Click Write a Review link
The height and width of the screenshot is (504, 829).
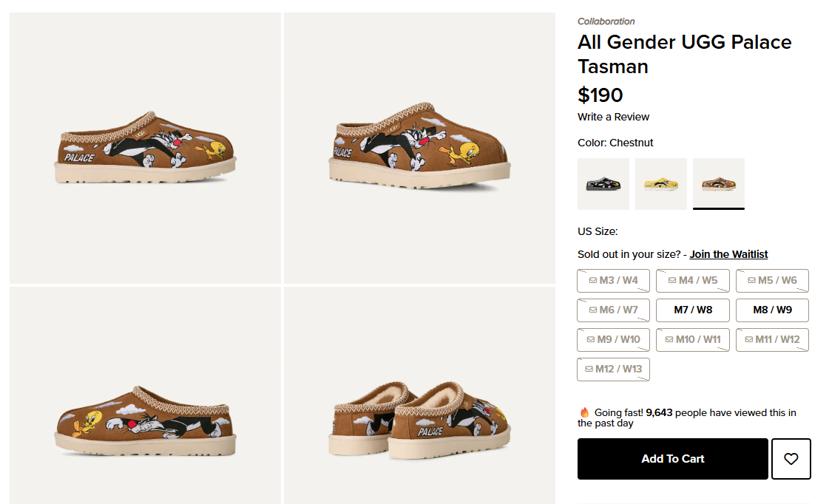(613, 117)
